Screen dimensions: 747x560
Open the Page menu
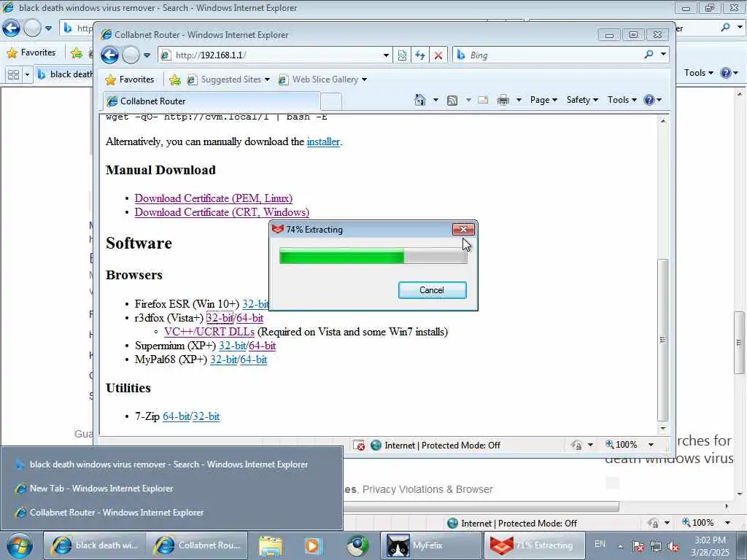543,100
